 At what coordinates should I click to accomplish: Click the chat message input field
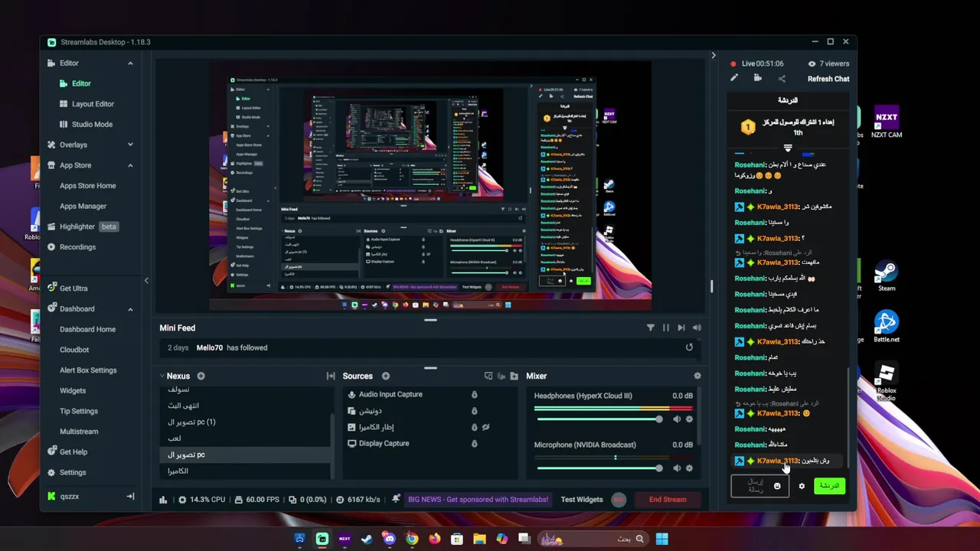[x=760, y=486]
